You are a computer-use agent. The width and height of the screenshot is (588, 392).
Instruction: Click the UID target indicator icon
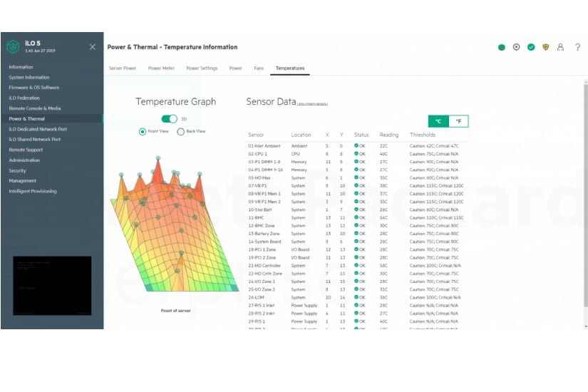click(x=516, y=47)
